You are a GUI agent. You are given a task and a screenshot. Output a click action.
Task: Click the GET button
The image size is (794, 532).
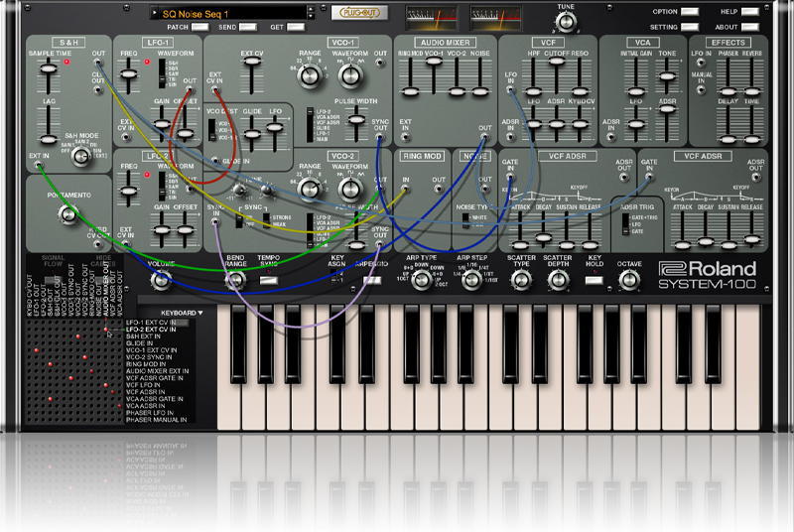[x=296, y=27]
